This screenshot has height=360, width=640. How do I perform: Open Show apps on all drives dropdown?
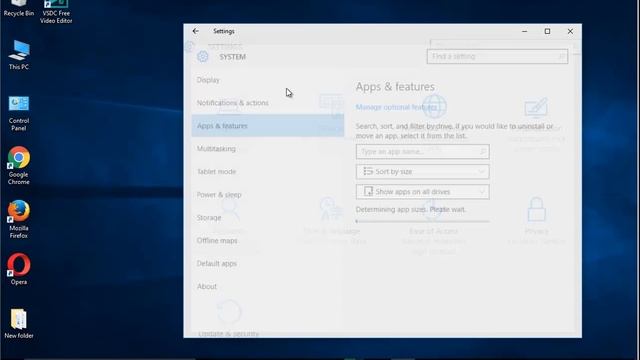[422, 191]
